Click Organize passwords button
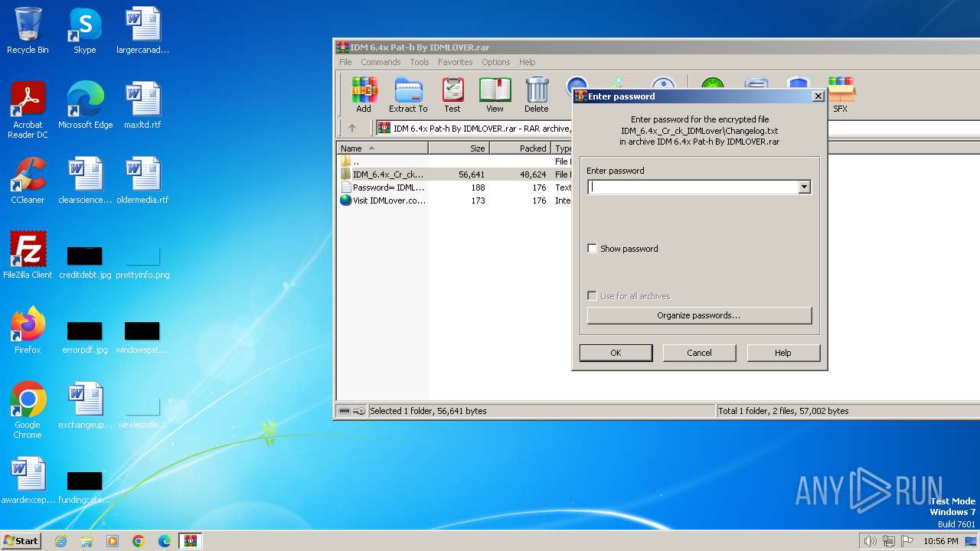This screenshot has width=980, height=551. coord(699,315)
